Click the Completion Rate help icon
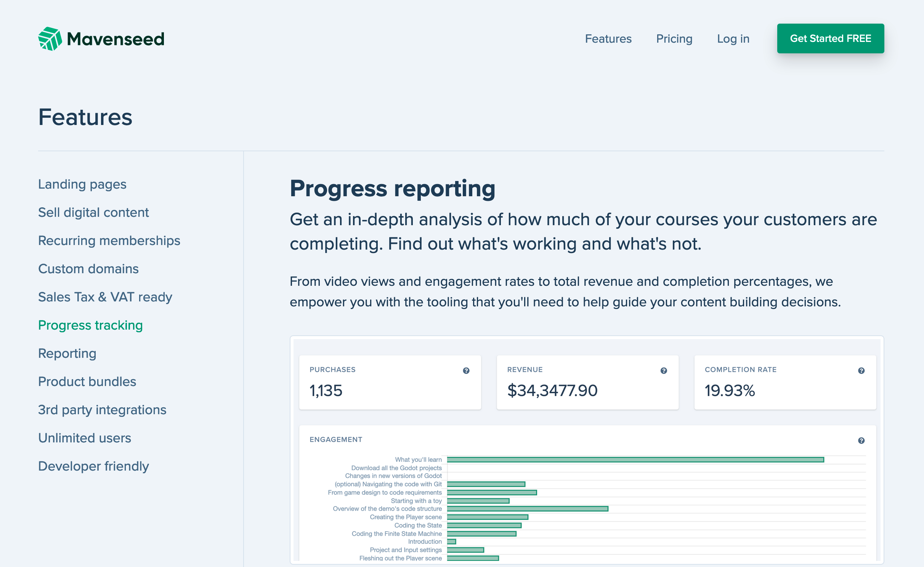The height and width of the screenshot is (567, 924). coord(861,370)
